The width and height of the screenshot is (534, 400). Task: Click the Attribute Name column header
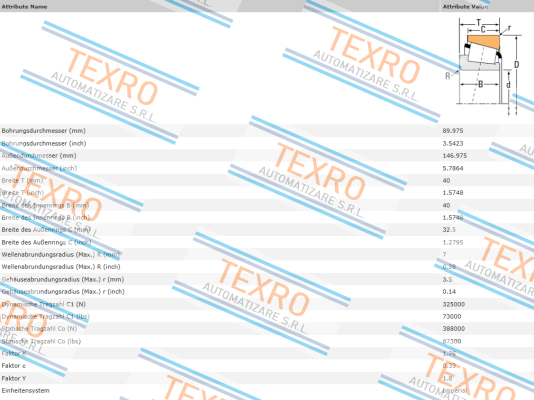coord(24,6)
